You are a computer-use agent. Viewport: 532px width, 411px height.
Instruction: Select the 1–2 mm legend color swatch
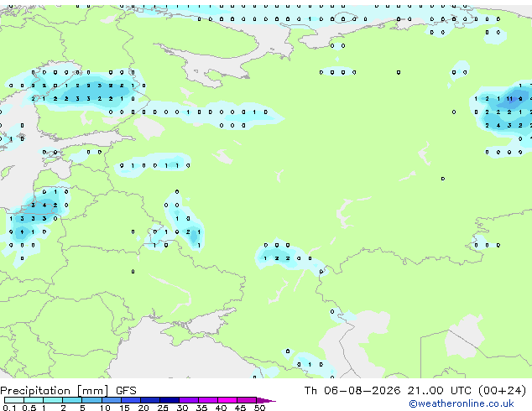[53, 400]
